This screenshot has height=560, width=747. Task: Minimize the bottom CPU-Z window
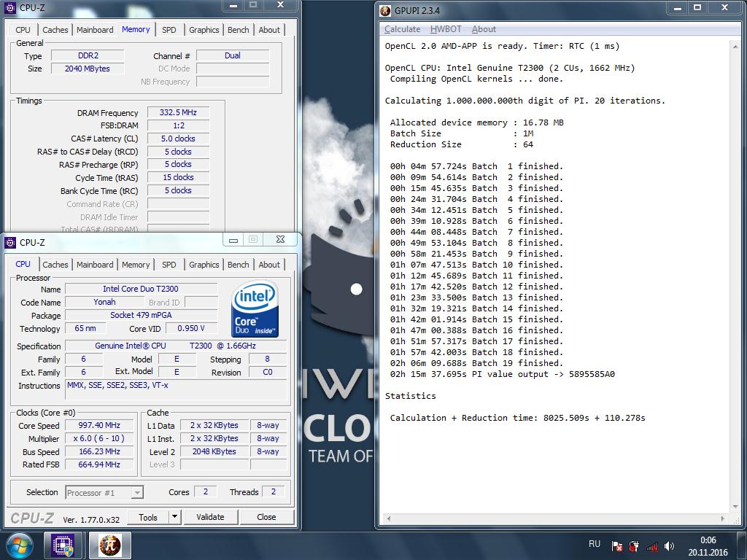click(233, 240)
